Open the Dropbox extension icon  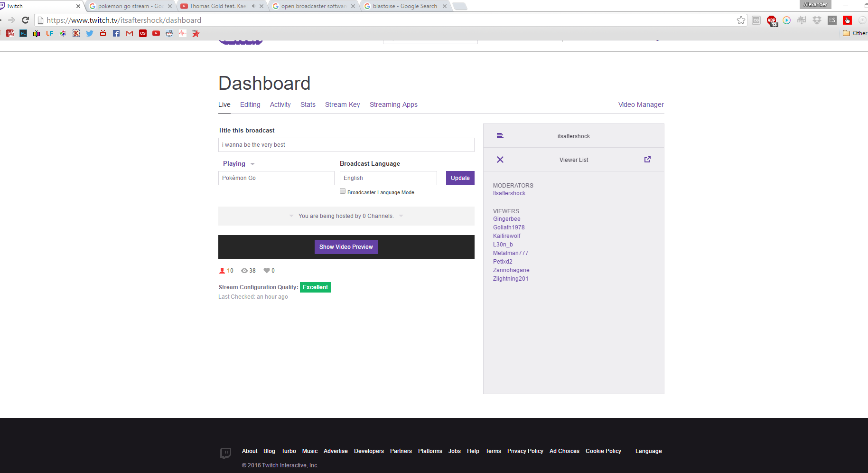(x=817, y=20)
